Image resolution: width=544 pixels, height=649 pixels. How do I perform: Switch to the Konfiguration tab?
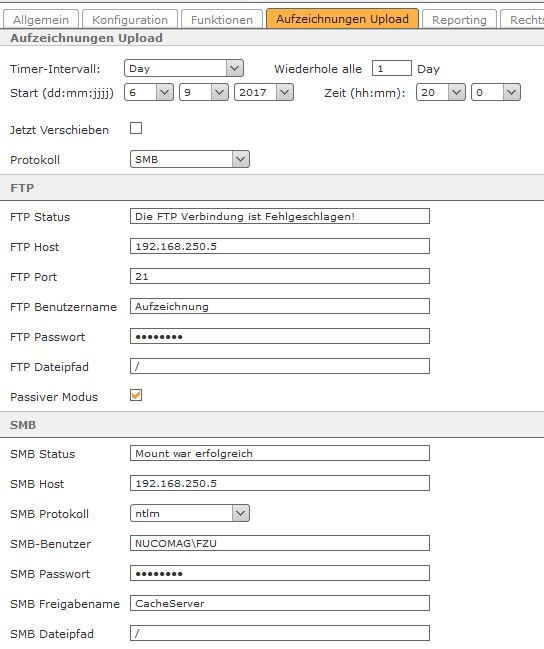130,19
